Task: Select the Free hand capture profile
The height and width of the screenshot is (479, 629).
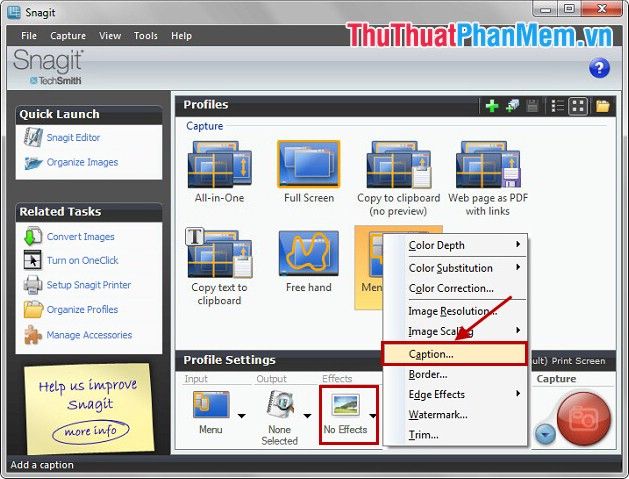Action: [x=308, y=262]
